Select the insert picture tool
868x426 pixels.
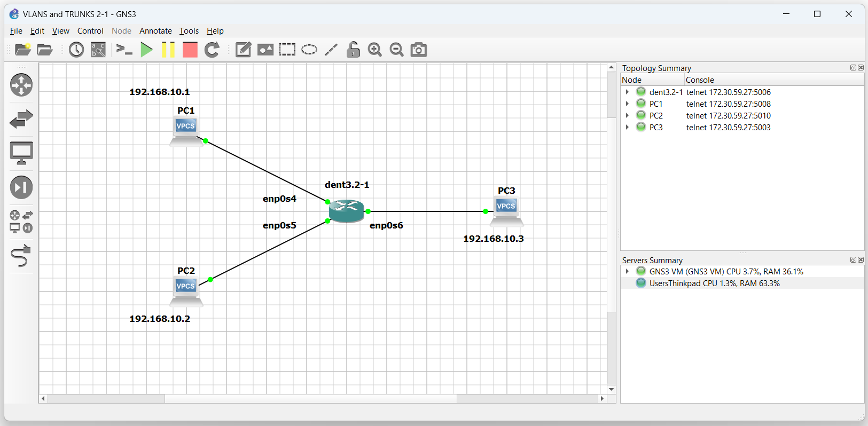pyautogui.click(x=265, y=50)
